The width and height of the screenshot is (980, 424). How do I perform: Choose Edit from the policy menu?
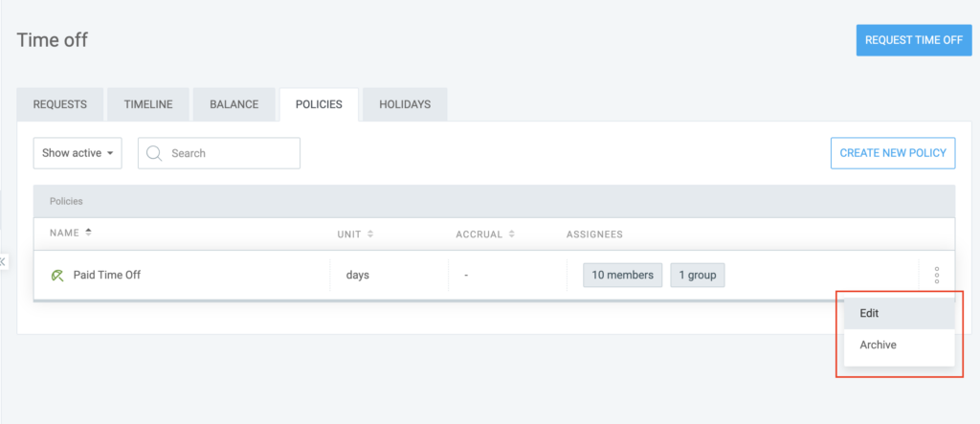point(870,313)
